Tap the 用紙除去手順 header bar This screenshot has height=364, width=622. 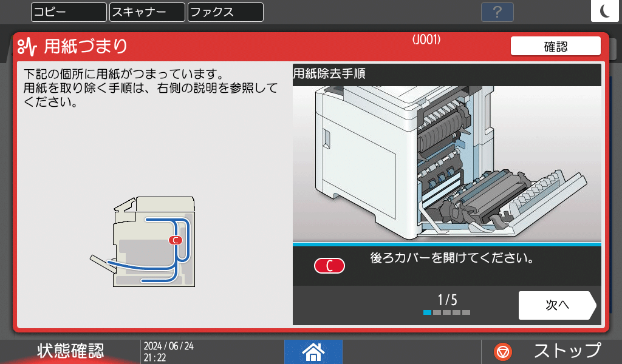(x=446, y=74)
